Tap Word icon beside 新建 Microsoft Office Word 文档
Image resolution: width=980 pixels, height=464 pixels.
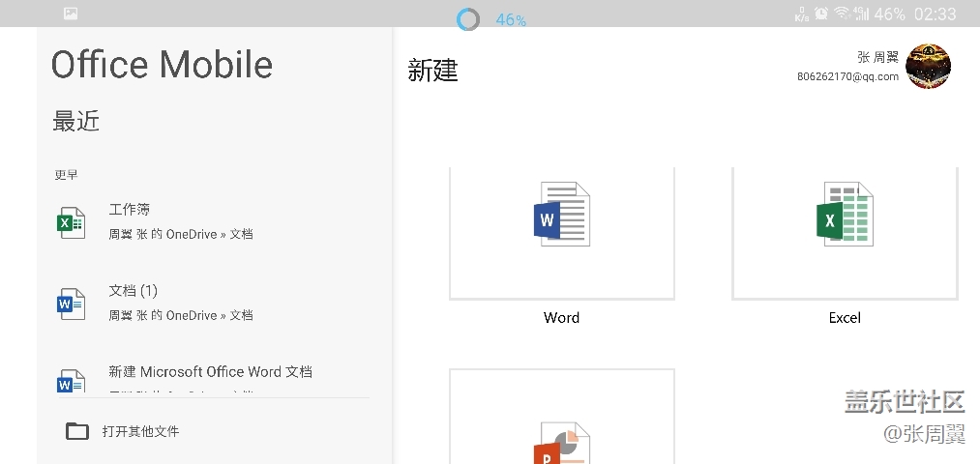tap(71, 382)
